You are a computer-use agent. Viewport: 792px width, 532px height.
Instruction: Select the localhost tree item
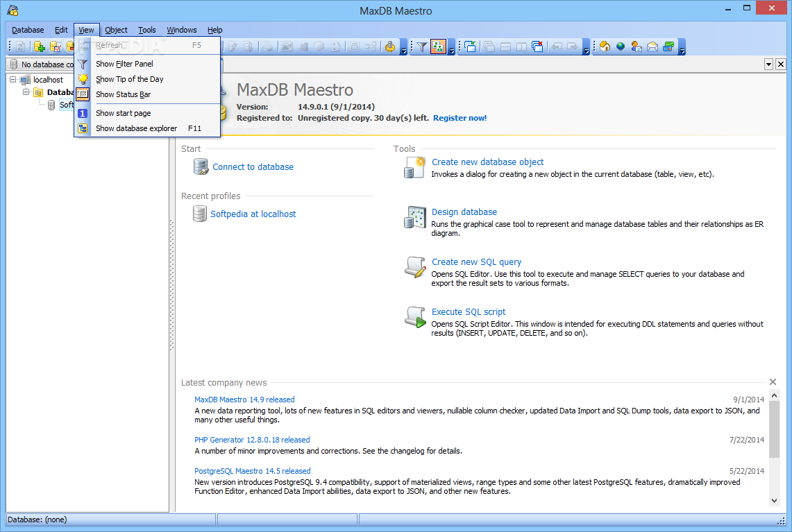(x=48, y=80)
